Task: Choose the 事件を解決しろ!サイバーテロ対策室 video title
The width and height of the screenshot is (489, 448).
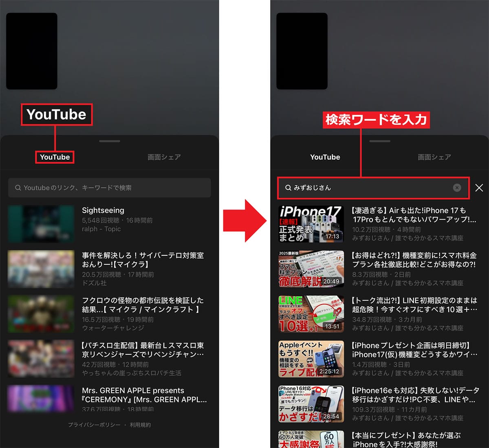Action: 143,260
